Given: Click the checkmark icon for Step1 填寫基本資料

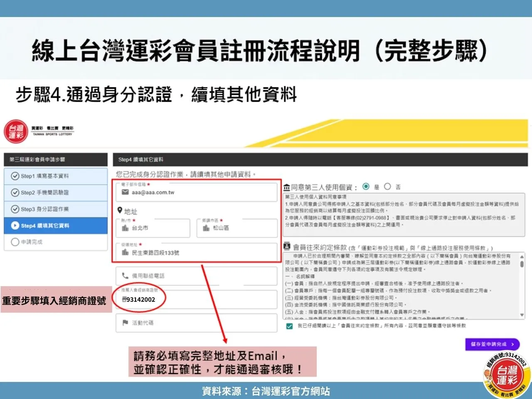Looking at the screenshot, I should 15,176.
